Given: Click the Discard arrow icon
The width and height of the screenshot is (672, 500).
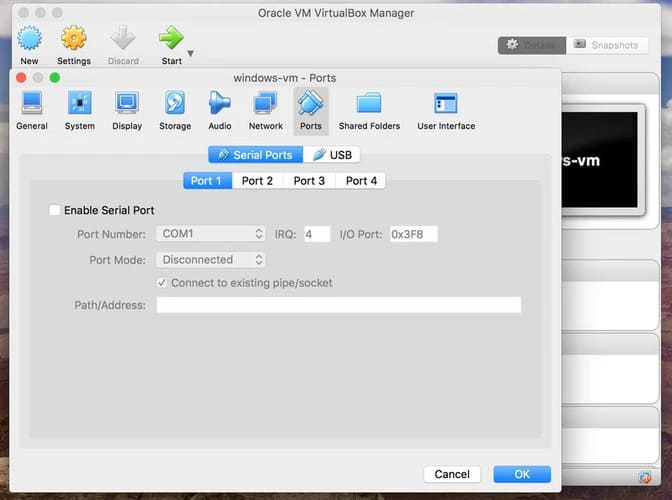Looking at the screenshot, I should pos(123,38).
